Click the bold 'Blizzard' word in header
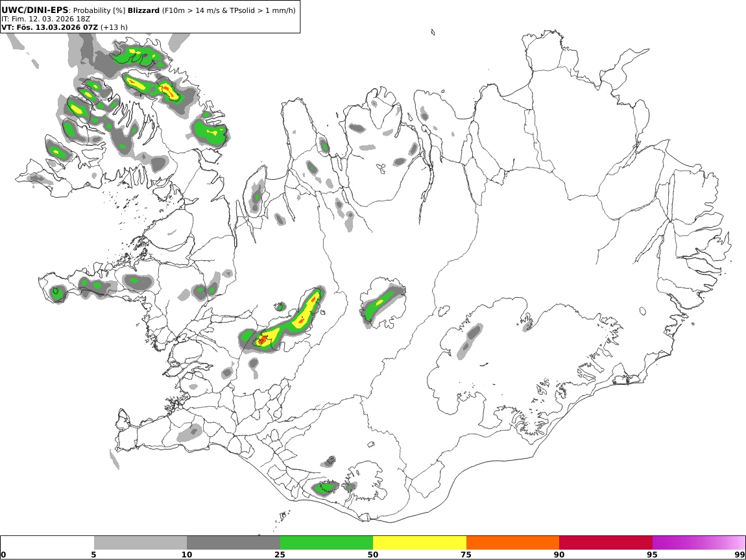Screen dimensions: 746x560 point(143,10)
